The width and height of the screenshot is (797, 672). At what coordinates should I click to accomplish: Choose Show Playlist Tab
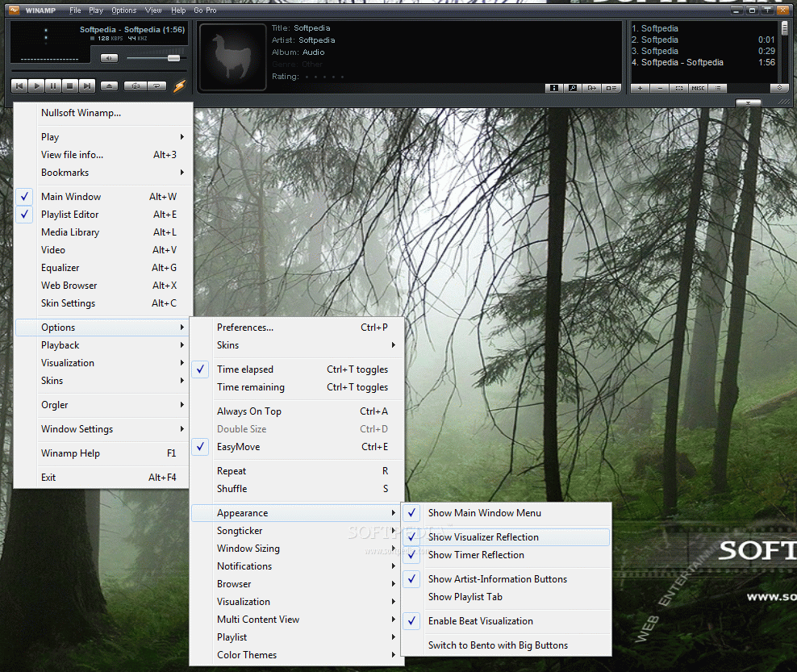pyautogui.click(x=507, y=597)
